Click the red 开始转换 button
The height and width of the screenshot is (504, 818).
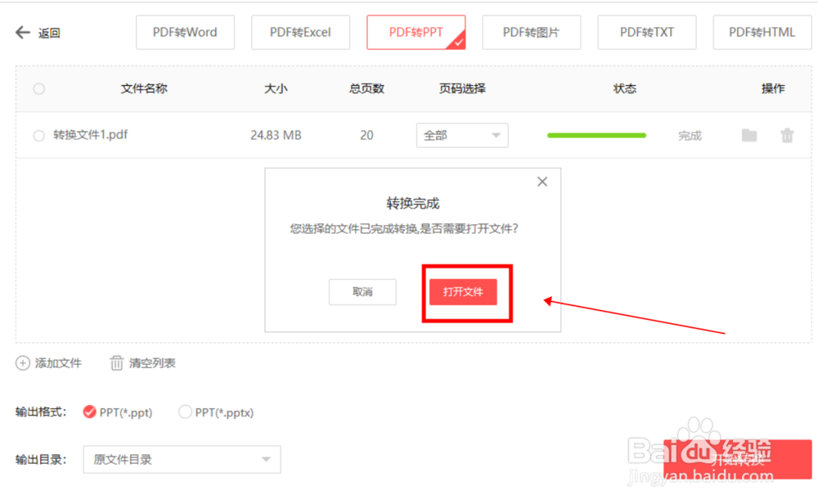[x=738, y=459]
